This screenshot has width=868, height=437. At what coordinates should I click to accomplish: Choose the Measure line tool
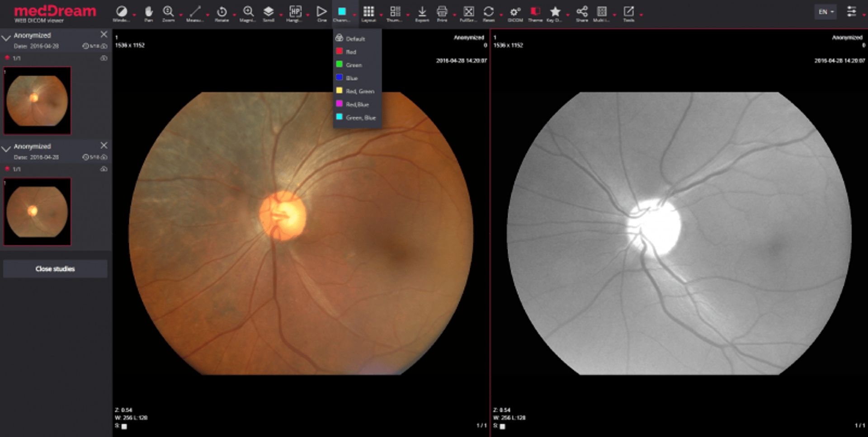point(195,13)
